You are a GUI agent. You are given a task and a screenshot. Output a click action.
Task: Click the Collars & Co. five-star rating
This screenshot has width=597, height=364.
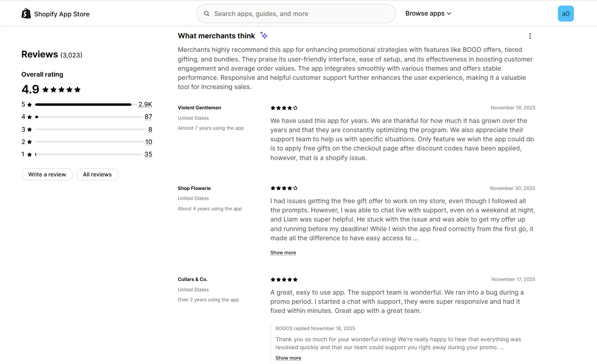tap(284, 279)
